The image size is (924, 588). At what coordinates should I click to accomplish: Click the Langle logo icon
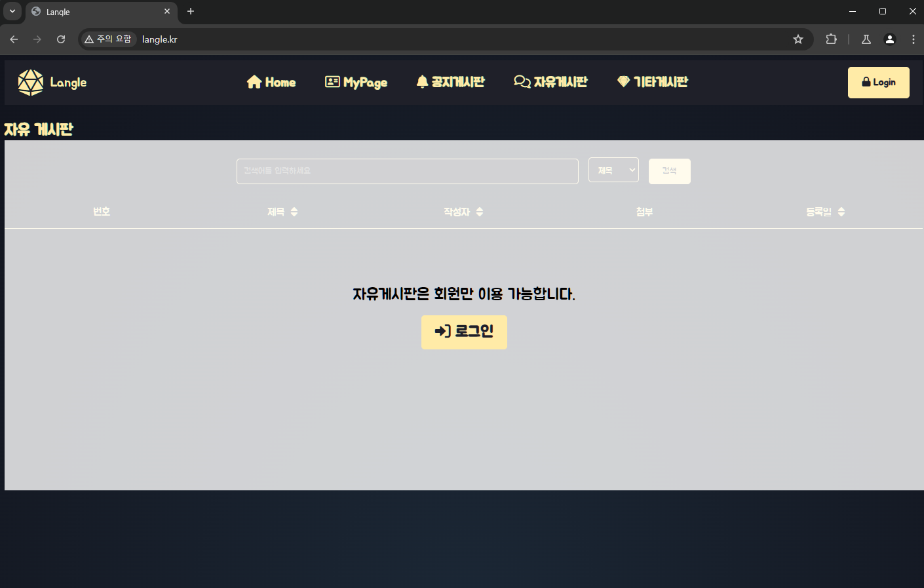(x=29, y=82)
